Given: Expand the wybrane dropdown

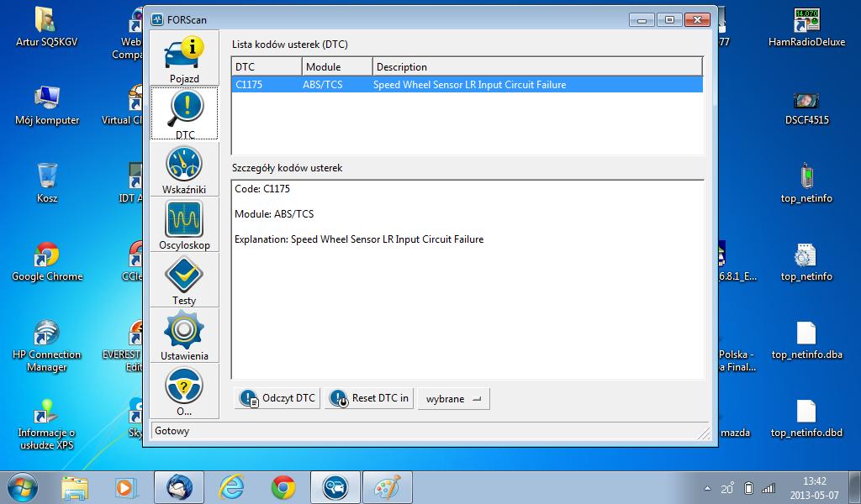Looking at the screenshot, I should tap(454, 398).
